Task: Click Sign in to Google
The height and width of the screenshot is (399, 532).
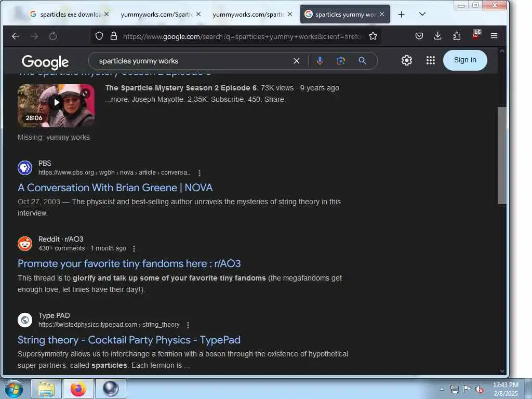Action: click(465, 60)
